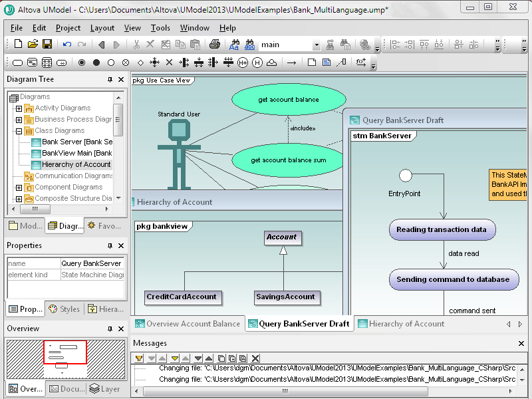Open the Layout menu
Screen dimensions: 532x399
coord(102,28)
